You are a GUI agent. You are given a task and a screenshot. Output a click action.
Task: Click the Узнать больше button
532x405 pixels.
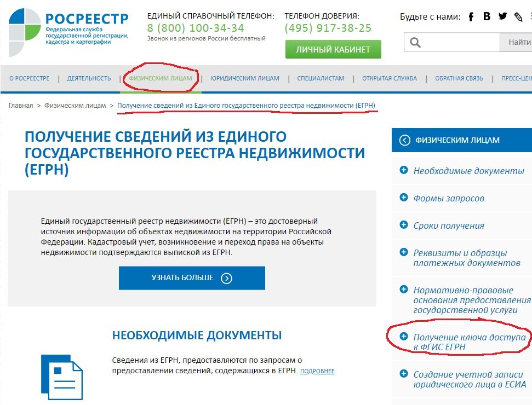click(192, 278)
